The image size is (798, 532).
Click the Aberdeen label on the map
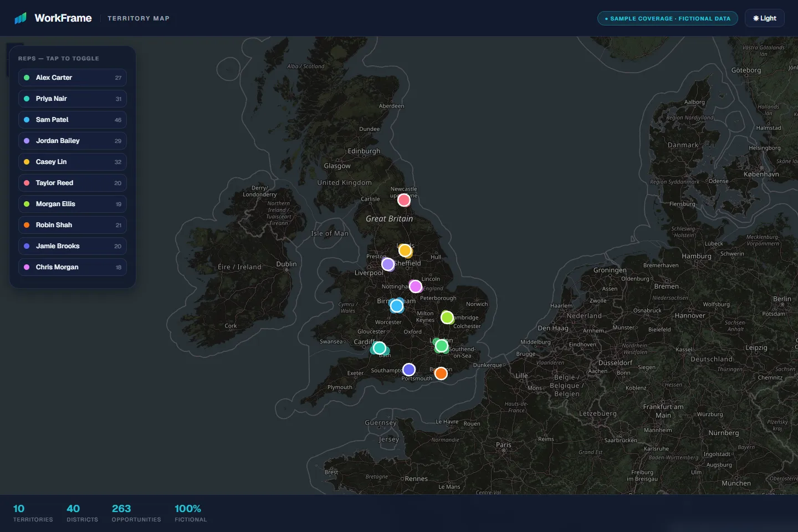click(x=392, y=106)
